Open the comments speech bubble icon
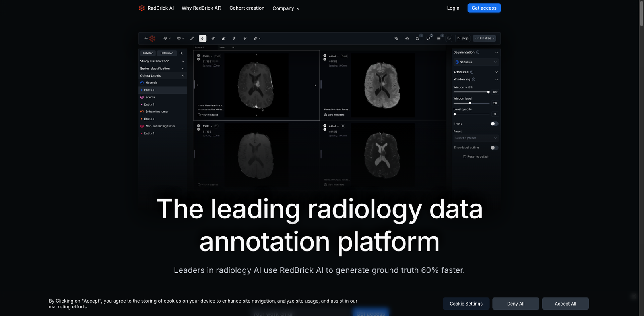The width and height of the screenshot is (644, 316). pos(428,39)
